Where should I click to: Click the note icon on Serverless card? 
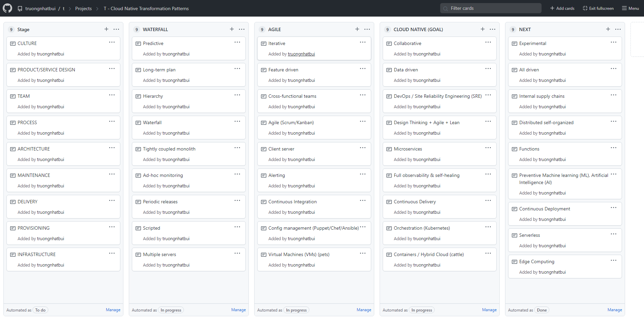coord(515,235)
